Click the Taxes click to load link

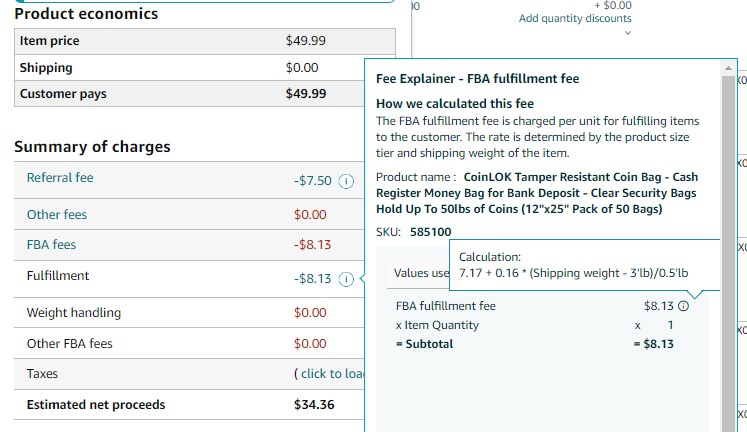click(x=332, y=373)
